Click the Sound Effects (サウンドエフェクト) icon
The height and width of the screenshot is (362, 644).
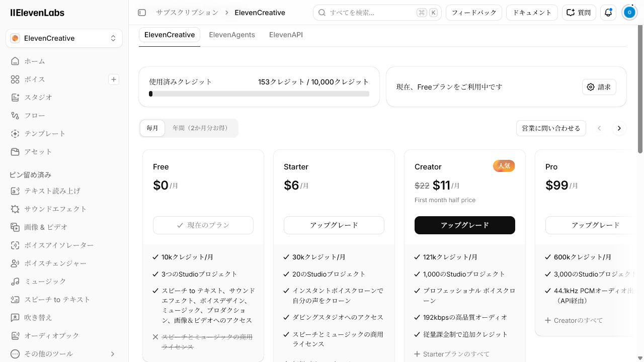pos(15,209)
